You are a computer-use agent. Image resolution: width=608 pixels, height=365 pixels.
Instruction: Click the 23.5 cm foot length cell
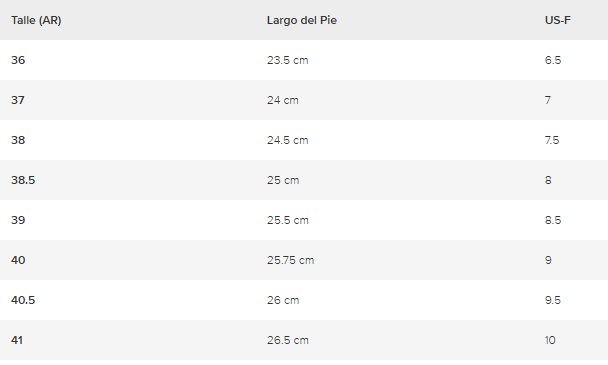pyautogui.click(x=287, y=60)
